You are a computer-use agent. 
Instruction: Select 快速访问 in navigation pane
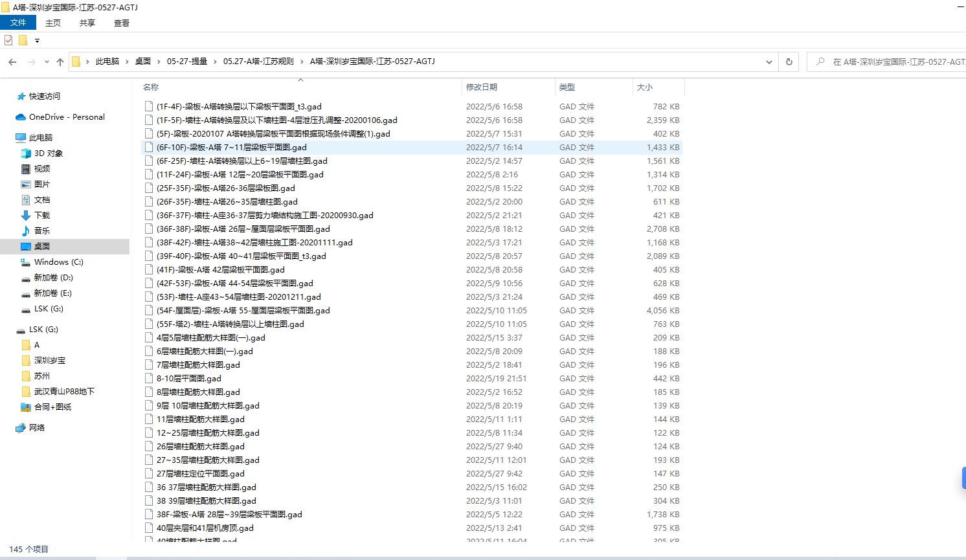coord(45,96)
